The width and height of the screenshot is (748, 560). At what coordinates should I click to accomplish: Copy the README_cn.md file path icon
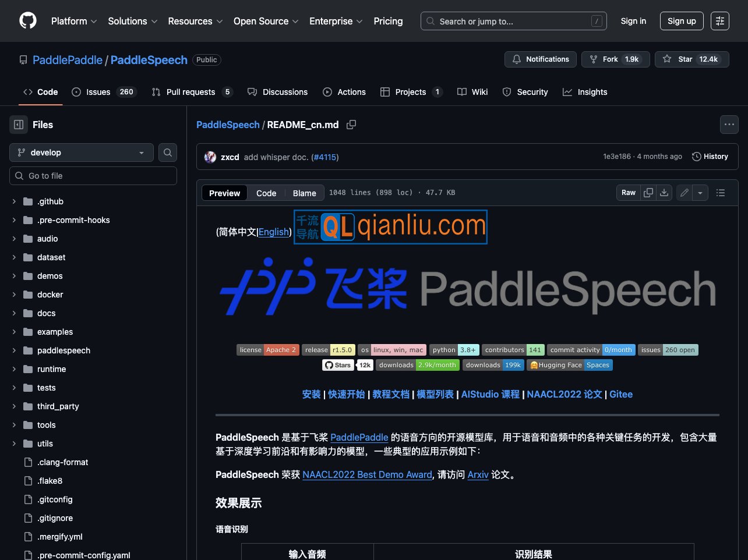click(351, 125)
